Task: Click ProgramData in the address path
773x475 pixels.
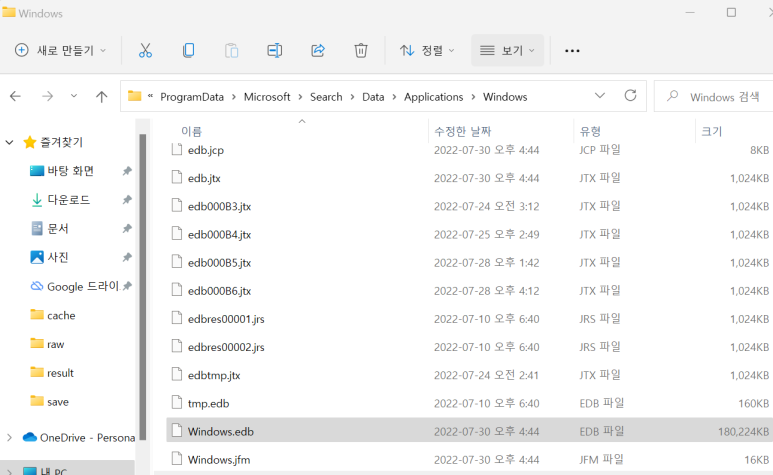Action: tap(192, 97)
